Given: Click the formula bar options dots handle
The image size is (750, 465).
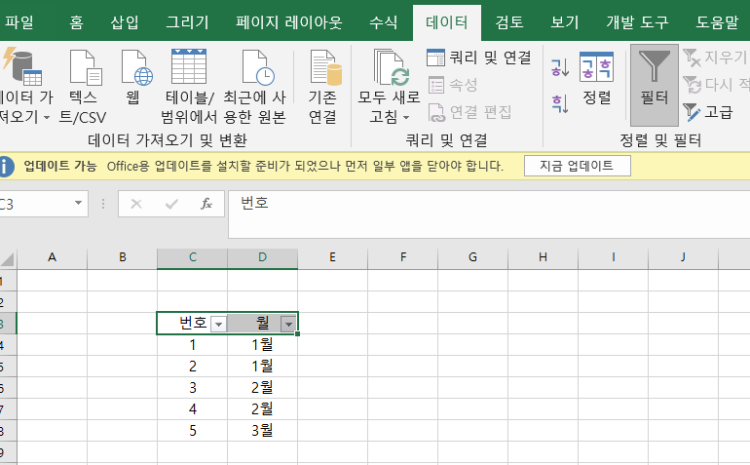Looking at the screenshot, I should pyautogui.click(x=103, y=204).
